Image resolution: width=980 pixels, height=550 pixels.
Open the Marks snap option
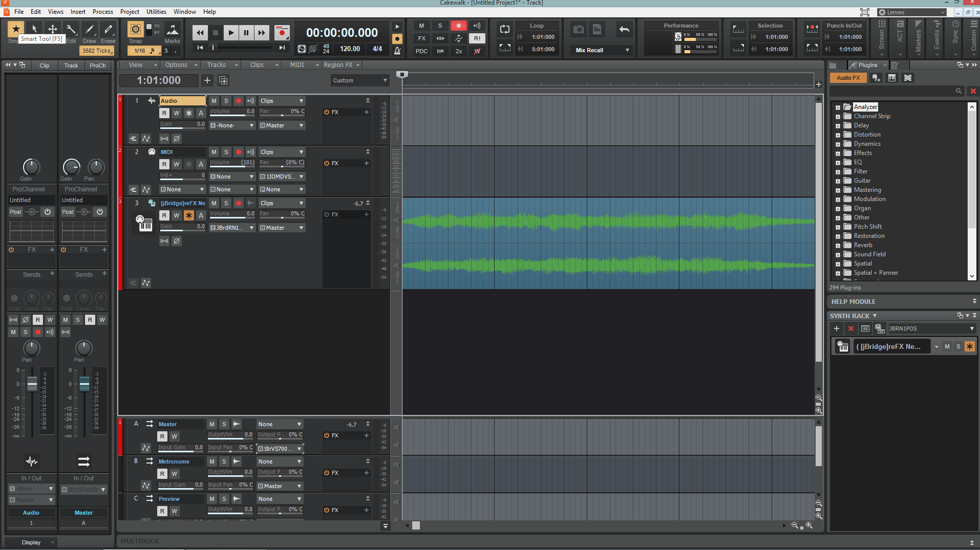(172, 30)
